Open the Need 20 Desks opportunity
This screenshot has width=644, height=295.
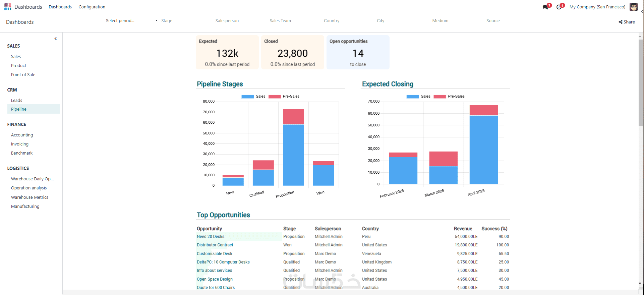211,236
